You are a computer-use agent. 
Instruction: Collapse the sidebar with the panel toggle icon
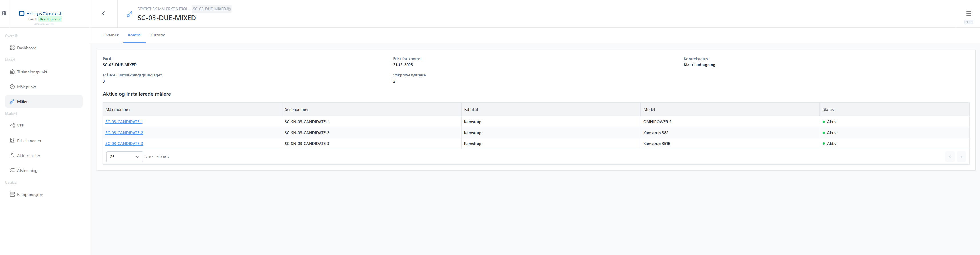(4, 13)
